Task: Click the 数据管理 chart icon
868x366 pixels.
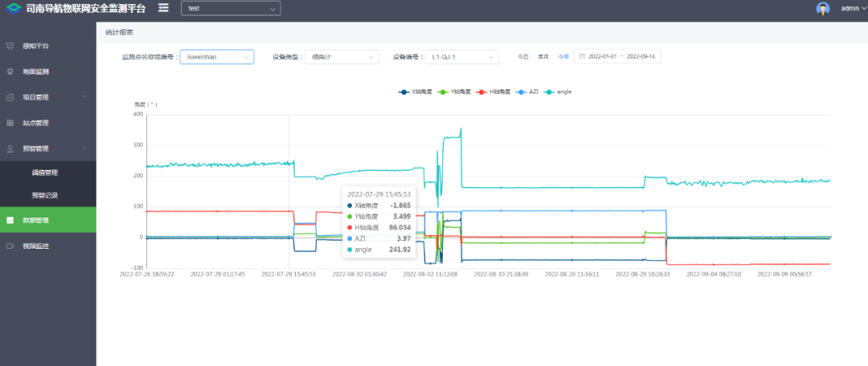Action: click(x=10, y=220)
